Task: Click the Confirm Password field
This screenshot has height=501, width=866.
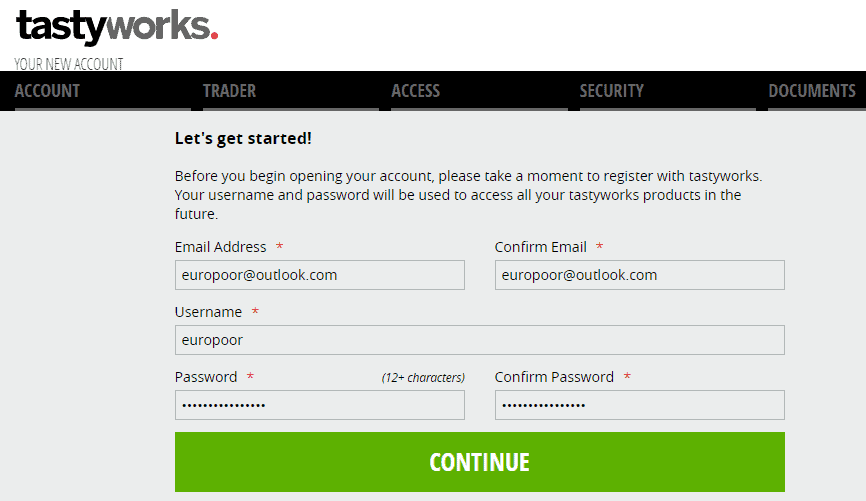Action: 640,405
